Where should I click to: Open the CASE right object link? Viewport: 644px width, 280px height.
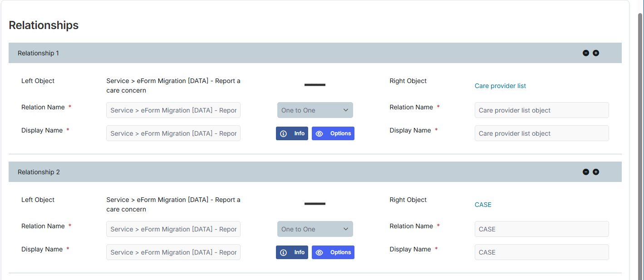483,205
